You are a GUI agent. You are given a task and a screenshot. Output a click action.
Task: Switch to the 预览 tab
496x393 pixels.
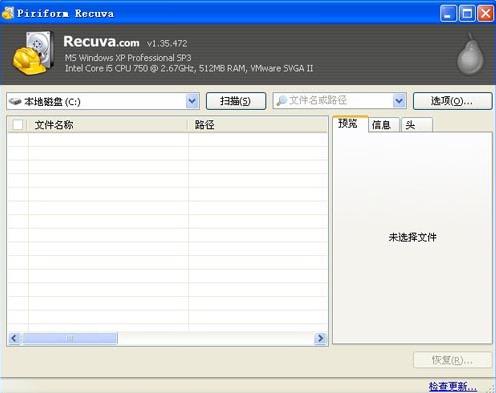(350, 124)
